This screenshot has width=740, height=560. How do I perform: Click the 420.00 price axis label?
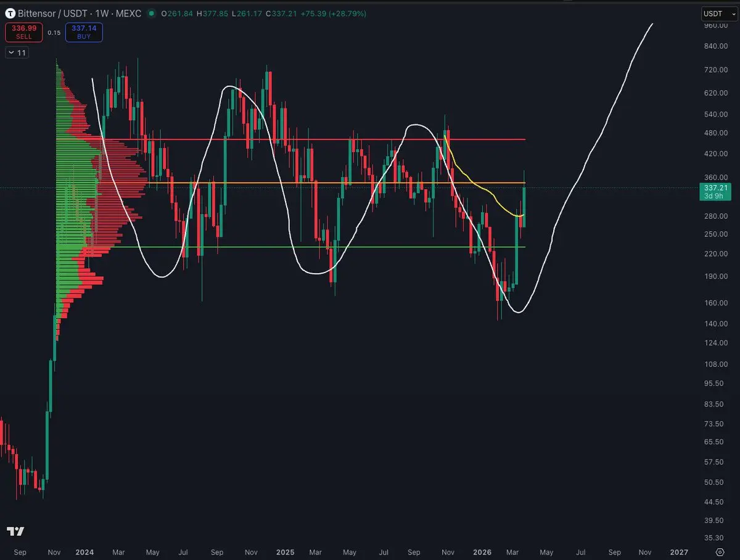717,153
